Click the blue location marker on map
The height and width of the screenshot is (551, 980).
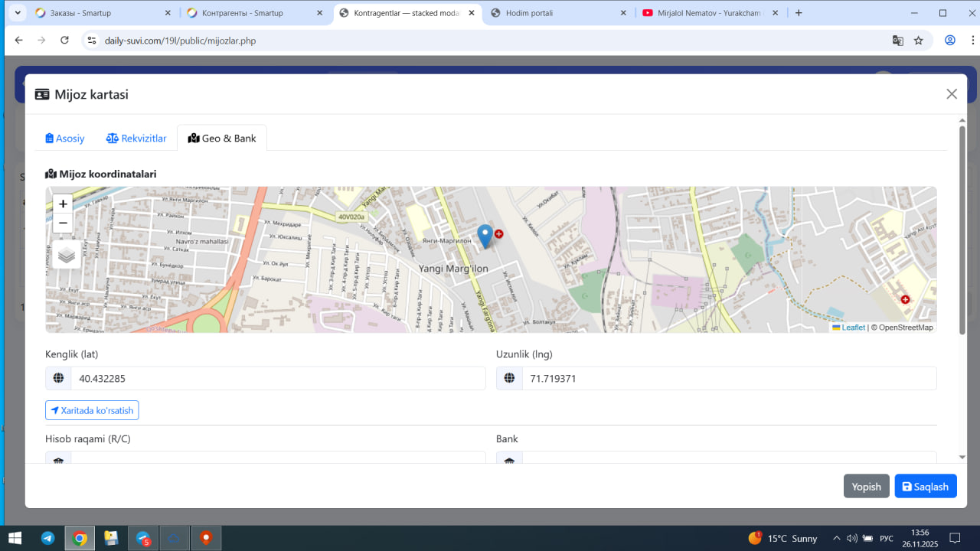click(485, 235)
